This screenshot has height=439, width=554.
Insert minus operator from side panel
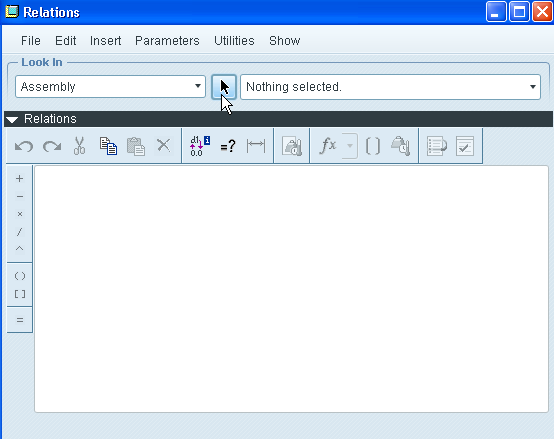tap(20, 196)
